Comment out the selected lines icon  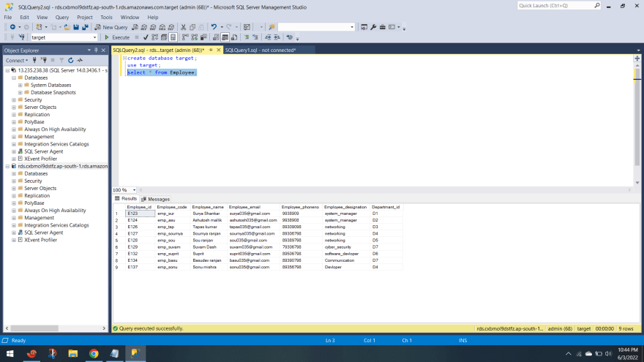(x=247, y=37)
